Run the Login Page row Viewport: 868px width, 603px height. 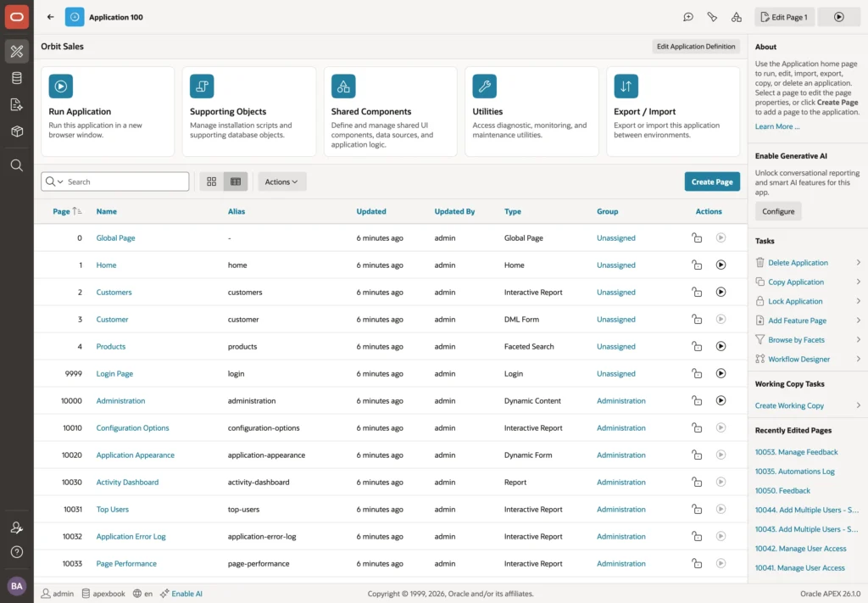click(721, 373)
